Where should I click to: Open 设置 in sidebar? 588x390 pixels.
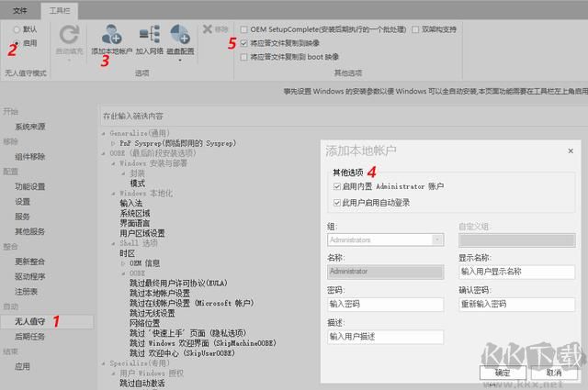pyautogui.click(x=22, y=202)
